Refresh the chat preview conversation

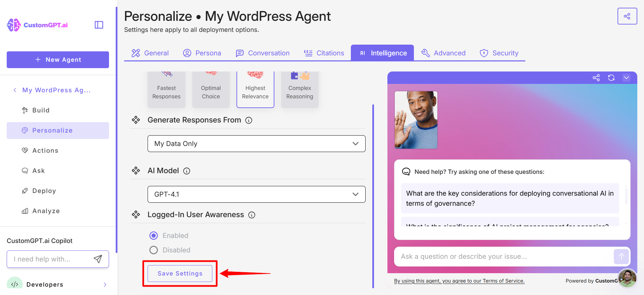coord(611,78)
